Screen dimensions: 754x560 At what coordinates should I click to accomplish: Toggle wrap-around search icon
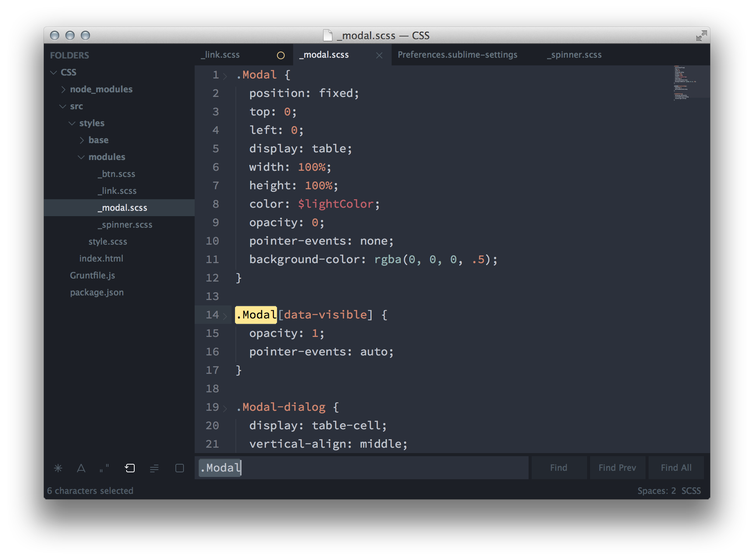pyautogui.click(x=130, y=468)
